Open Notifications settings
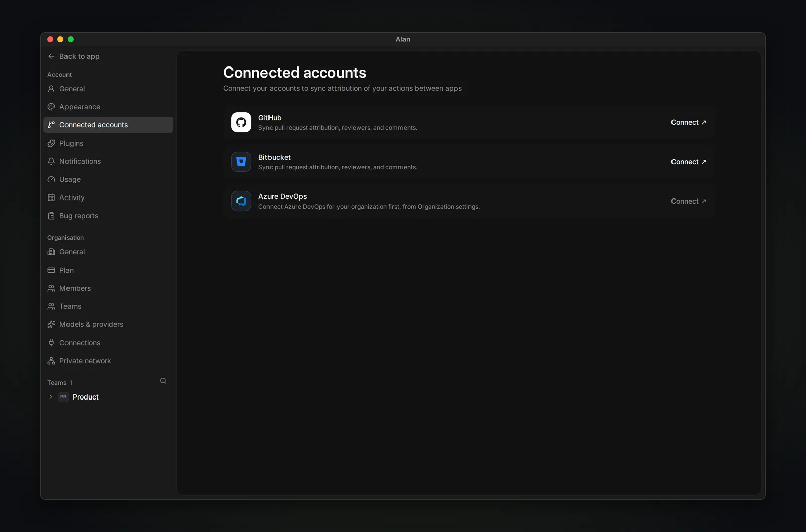 [x=108, y=161]
